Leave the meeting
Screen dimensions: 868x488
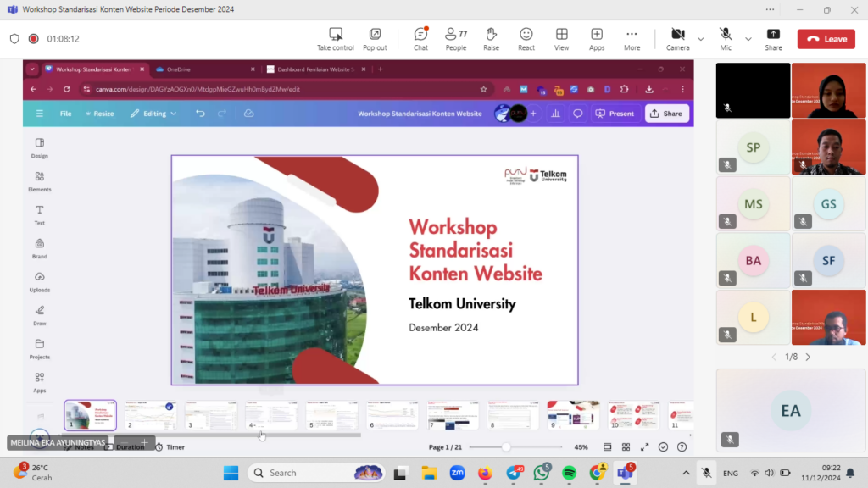(x=826, y=39)
